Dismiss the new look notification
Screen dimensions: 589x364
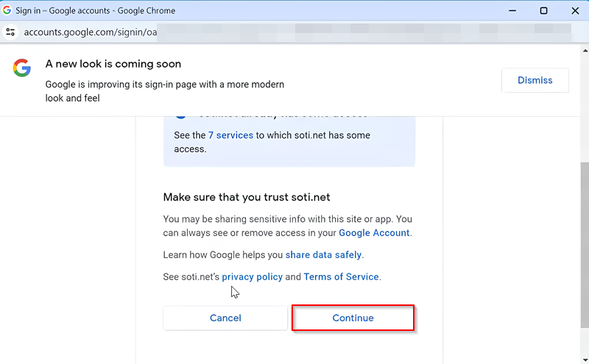coord(535,80)
